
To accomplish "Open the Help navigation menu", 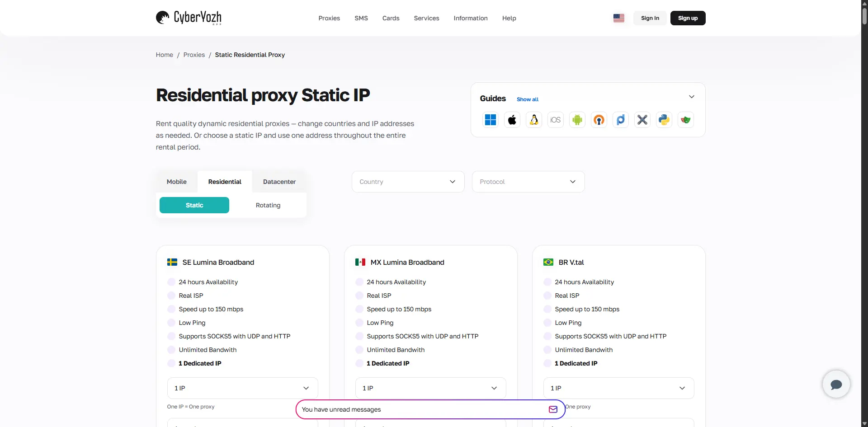I will click(x=509, y=18).
